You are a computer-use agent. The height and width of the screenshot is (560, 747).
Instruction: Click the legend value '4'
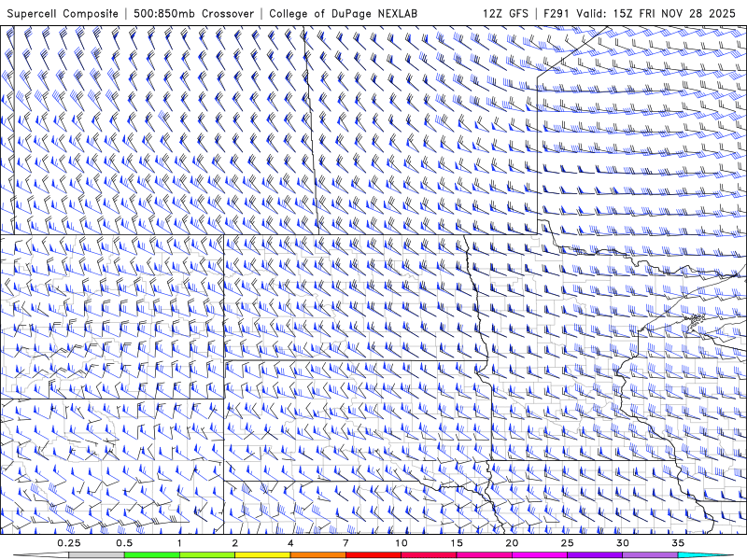290,543
